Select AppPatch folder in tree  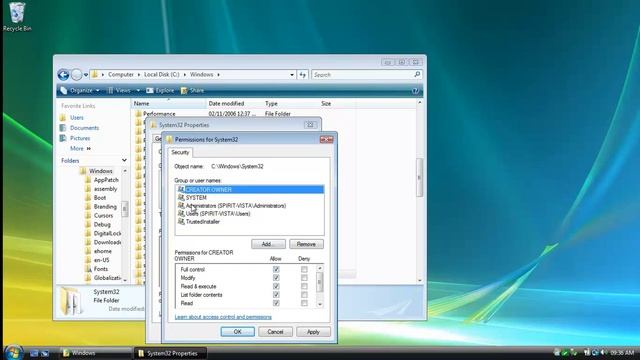click(x=106, y=180)
